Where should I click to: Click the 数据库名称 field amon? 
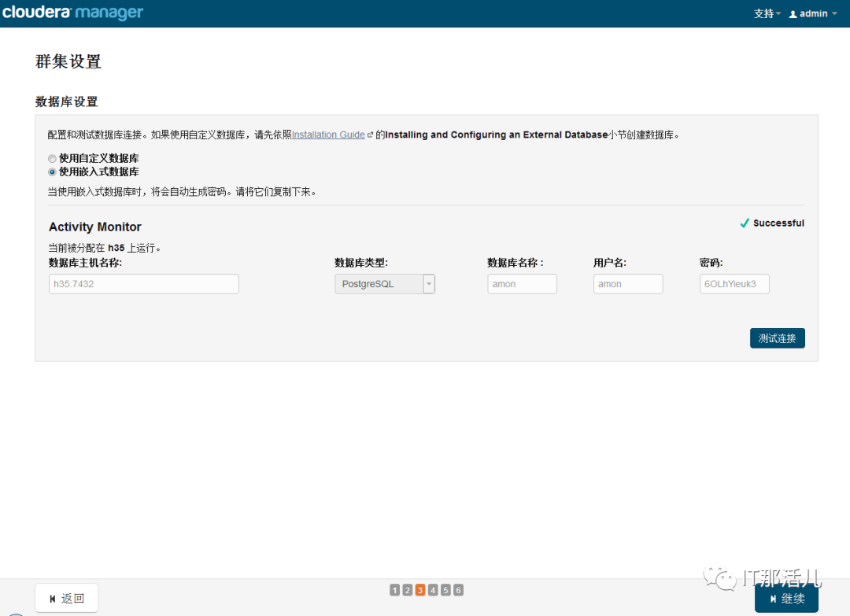click(522, 284)
